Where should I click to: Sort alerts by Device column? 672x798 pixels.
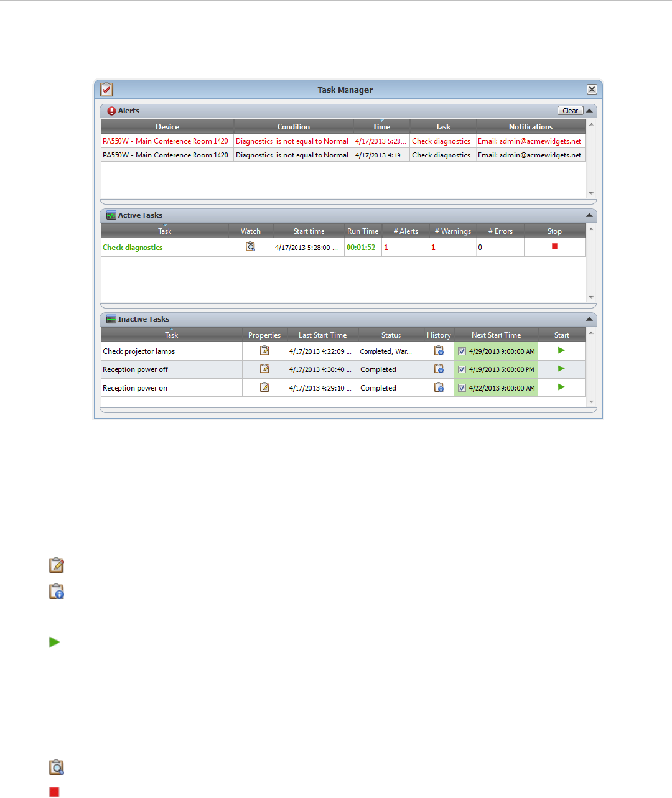pos(167,126)
